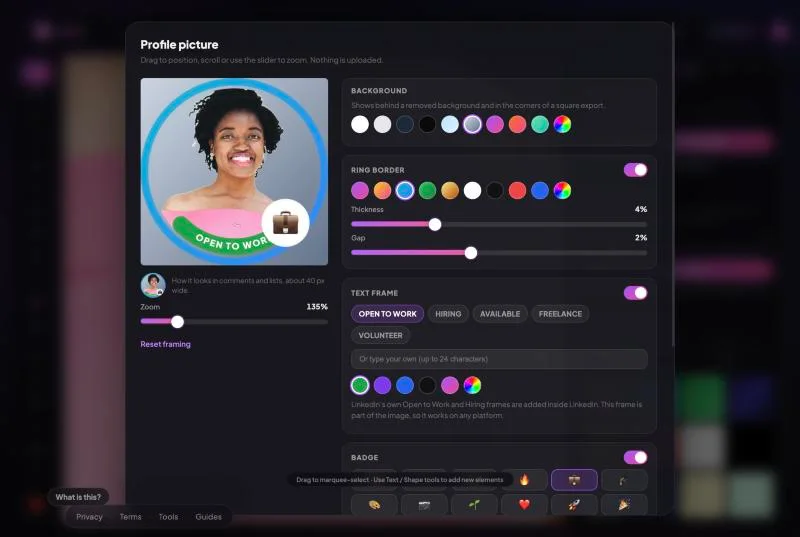800x537 pixels.
Task: Click the 135% zoom value
Action: [x=317, y=307]
